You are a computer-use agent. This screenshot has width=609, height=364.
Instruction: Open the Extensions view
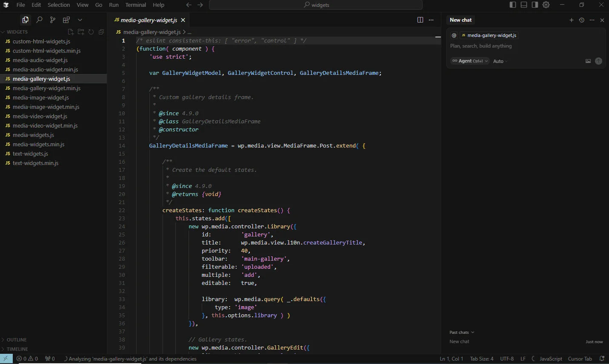(x=66, y=20)
